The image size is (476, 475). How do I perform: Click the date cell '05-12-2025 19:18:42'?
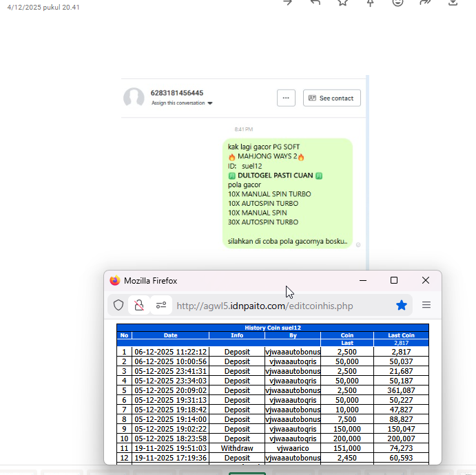click(170, 410)
